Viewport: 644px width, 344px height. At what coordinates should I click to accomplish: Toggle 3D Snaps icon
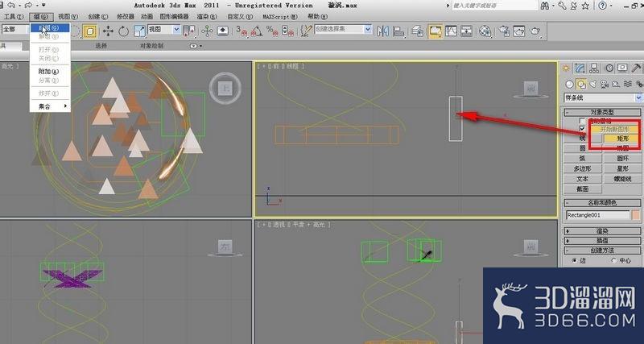(241, 31)
